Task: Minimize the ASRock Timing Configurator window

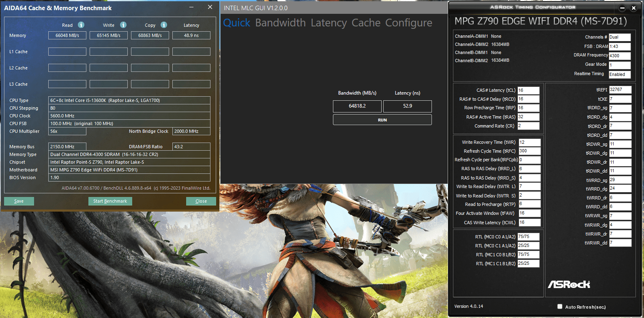Action: coord(623,8)
